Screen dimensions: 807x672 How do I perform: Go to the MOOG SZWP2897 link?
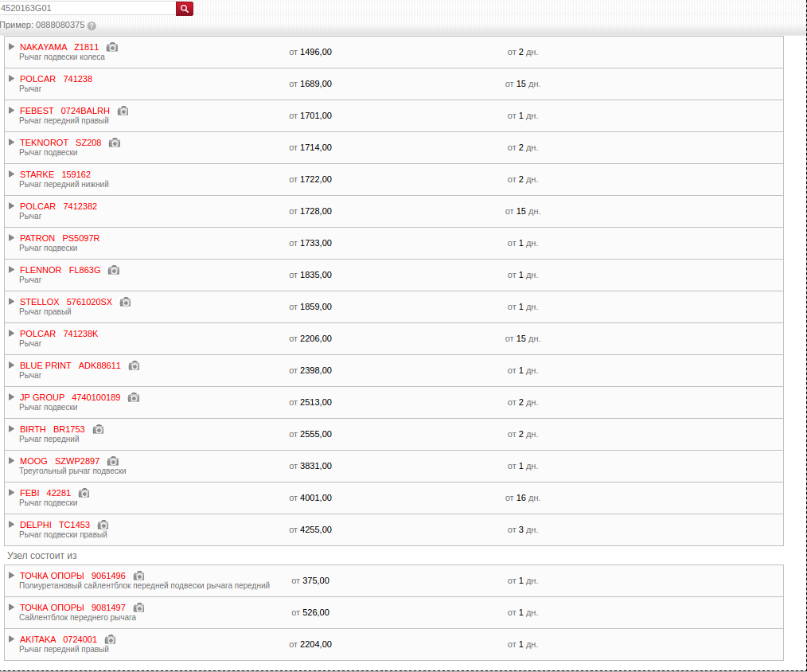60,461
